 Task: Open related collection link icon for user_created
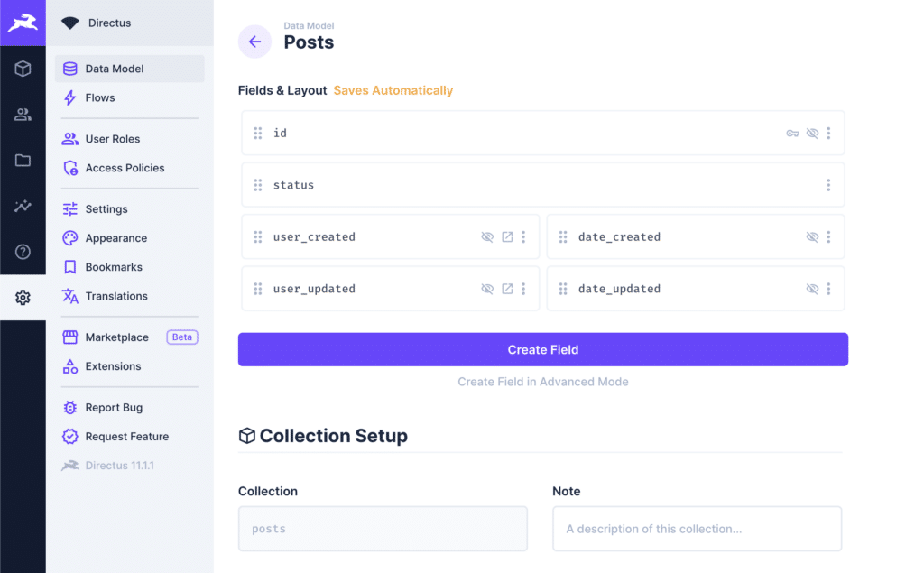point(507,237)
